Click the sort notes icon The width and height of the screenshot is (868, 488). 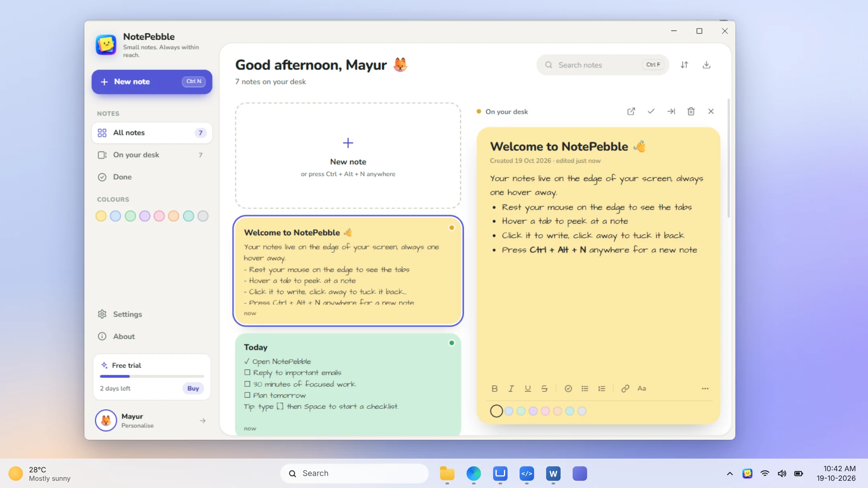pos(684,65)
